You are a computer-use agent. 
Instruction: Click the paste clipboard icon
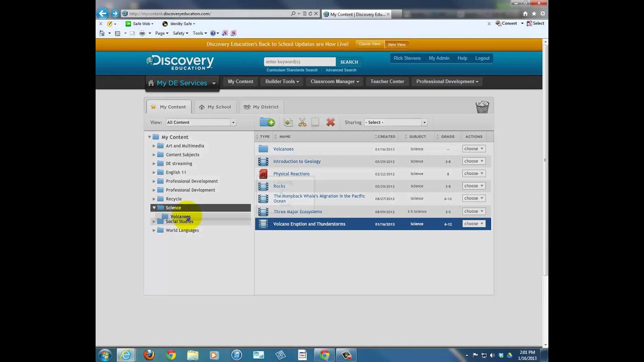(315, 122)
